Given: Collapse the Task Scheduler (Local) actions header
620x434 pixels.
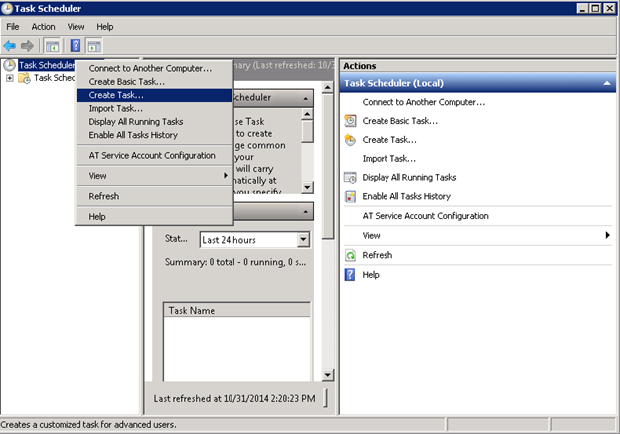Looking at the screenshot, I should point(607,83).
